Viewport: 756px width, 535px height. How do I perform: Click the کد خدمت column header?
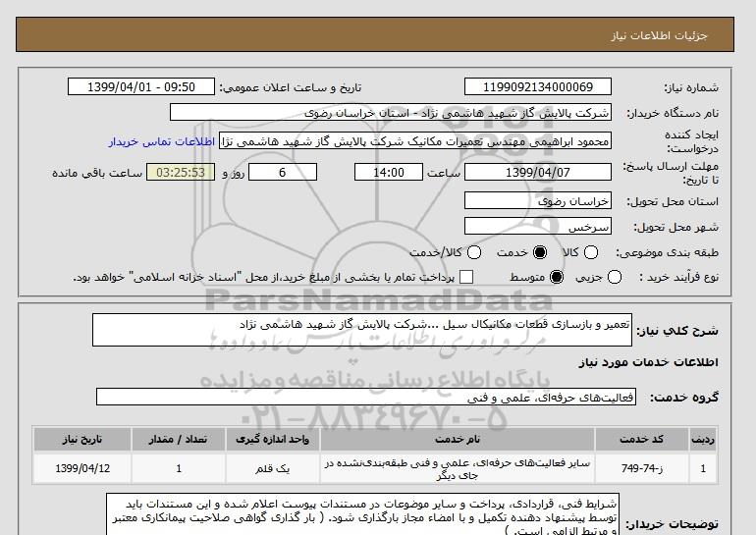click(641, 439)
